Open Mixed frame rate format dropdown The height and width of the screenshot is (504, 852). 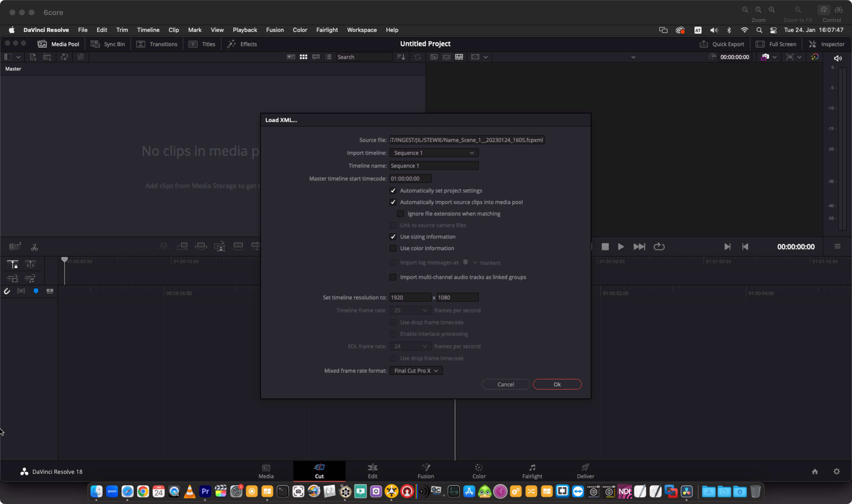coord(416,370)
